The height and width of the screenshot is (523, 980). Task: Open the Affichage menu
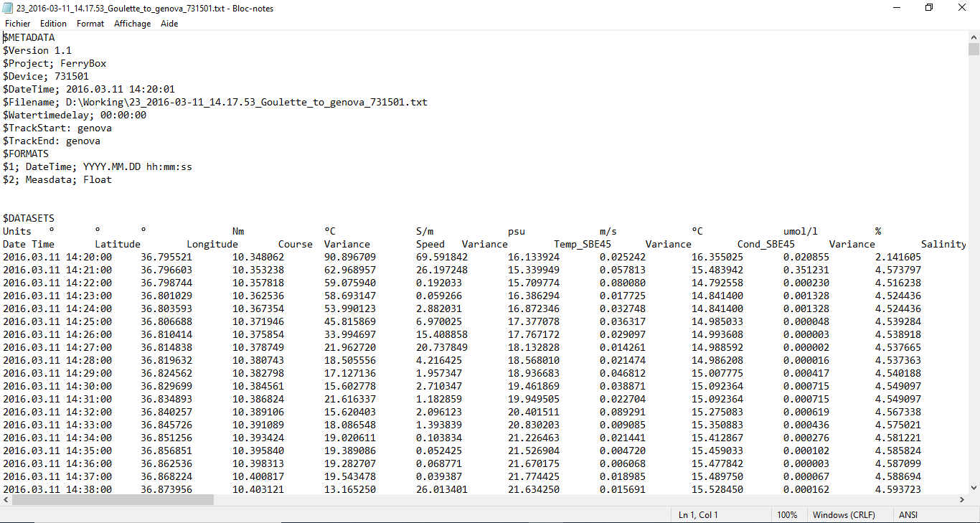click(x=133, y=24)
